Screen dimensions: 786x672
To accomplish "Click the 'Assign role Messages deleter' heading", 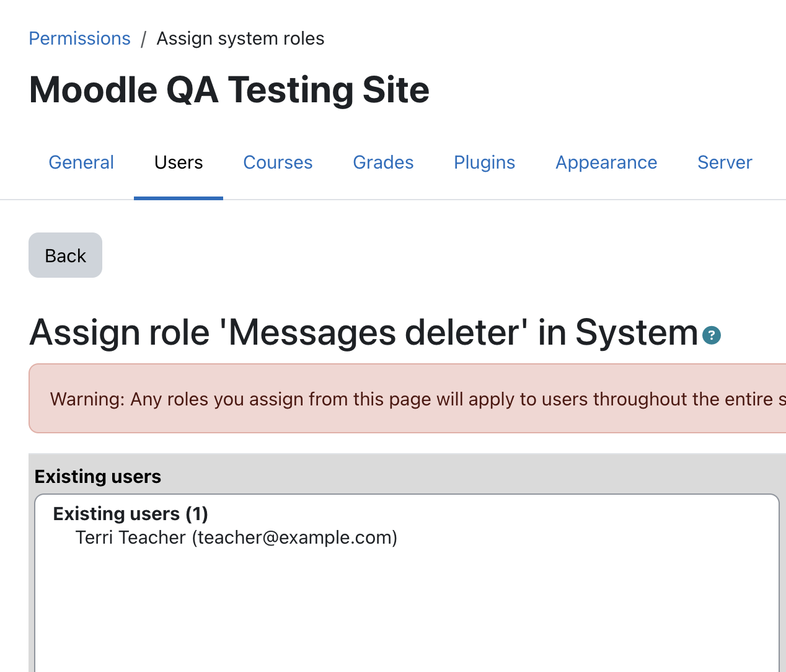I will pyautogui.click(x=364, y=332).
